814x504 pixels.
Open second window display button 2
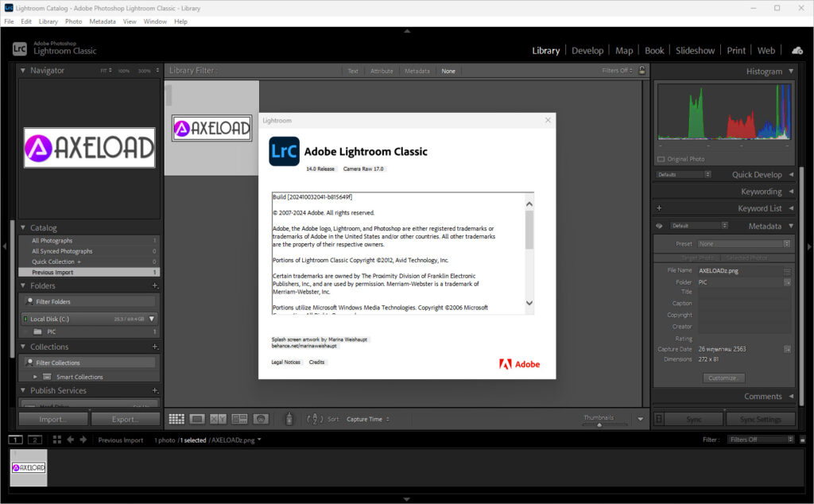pos(35,440)
